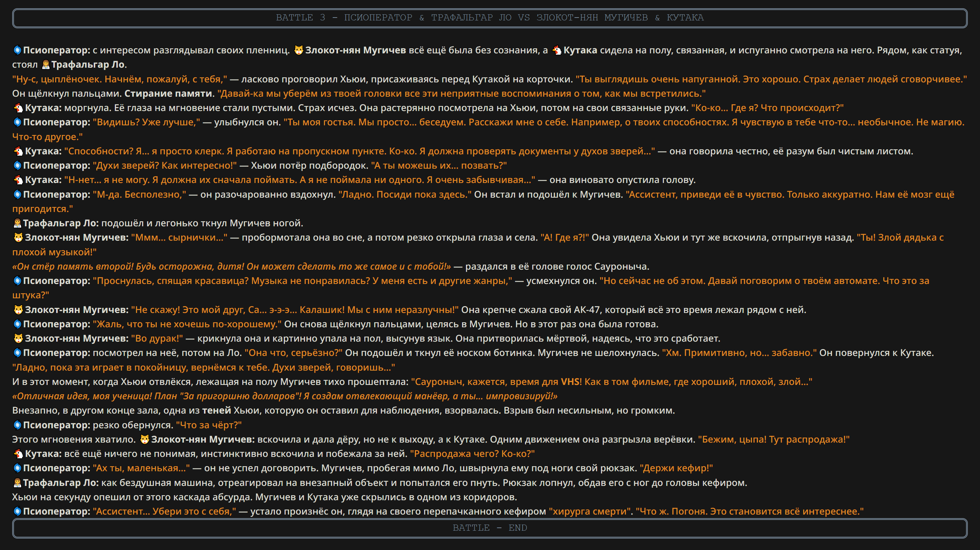The height and width of the screenshot is (550, 980).
Task: Click the quote 'А! Где я?!'
Action: coord(564,237)
